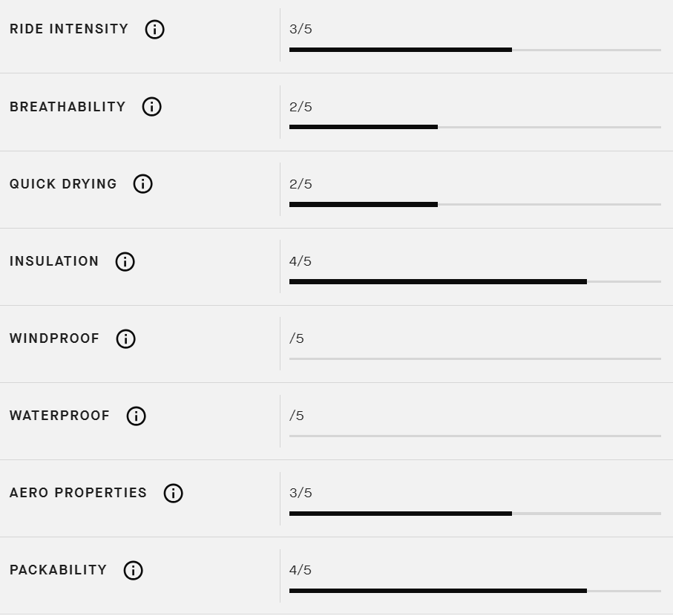Open the Breathability info icon
The height and width of the screenshot is (616, 673).
(x=151, y=106)
